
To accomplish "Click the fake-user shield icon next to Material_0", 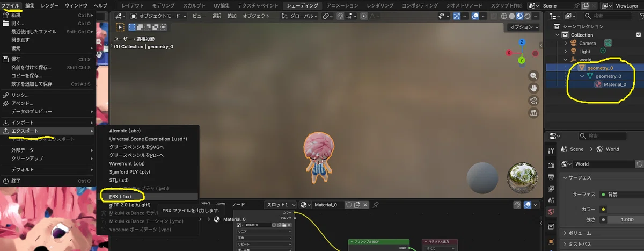I will pos(348,205).
